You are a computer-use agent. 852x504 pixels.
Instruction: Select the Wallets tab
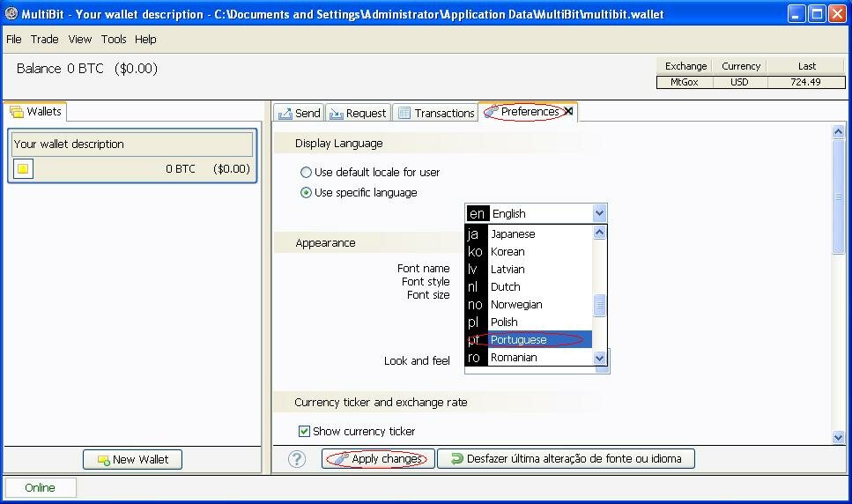coord(36,111)
